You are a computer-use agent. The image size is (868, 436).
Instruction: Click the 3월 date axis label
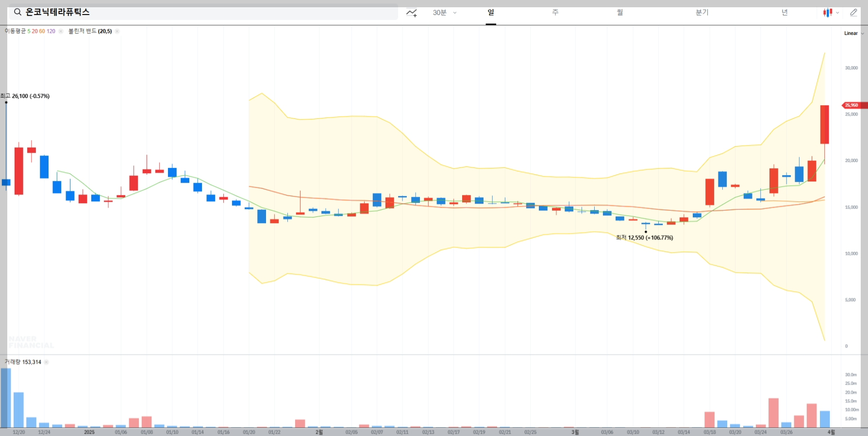tap(575, 432)
